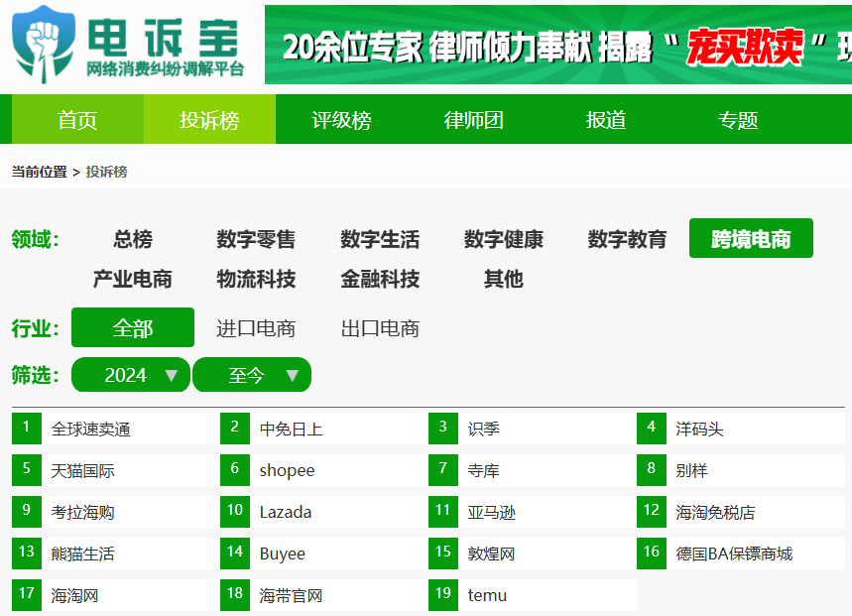The height and width of the screenshot is (616, 852).
Task: Select 其他 domain filter
Action: pos(504,279)
